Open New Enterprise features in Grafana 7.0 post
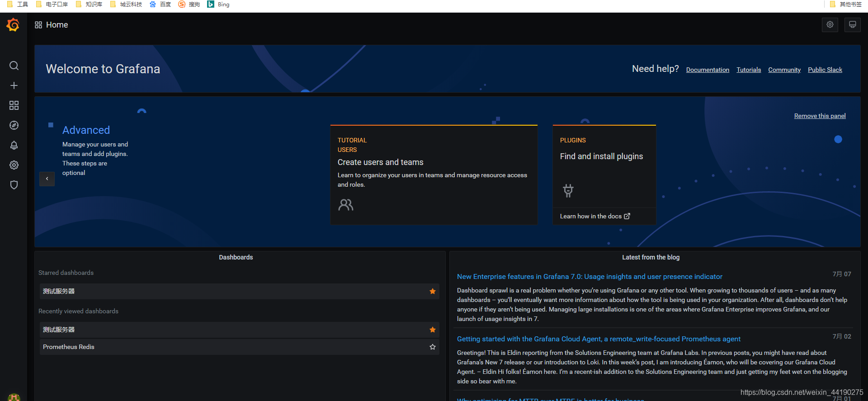This screenshot has width=868, height=401. (x=590, y=276)
